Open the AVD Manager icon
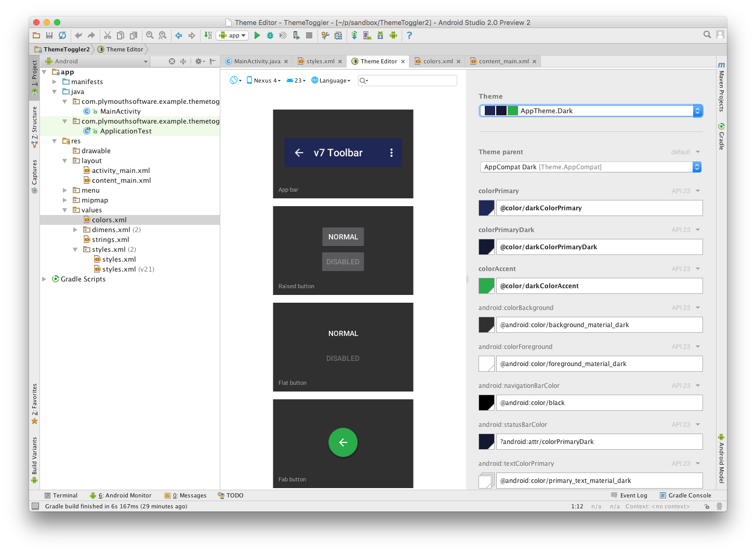The image size is (756, 553). coord(367,35)
